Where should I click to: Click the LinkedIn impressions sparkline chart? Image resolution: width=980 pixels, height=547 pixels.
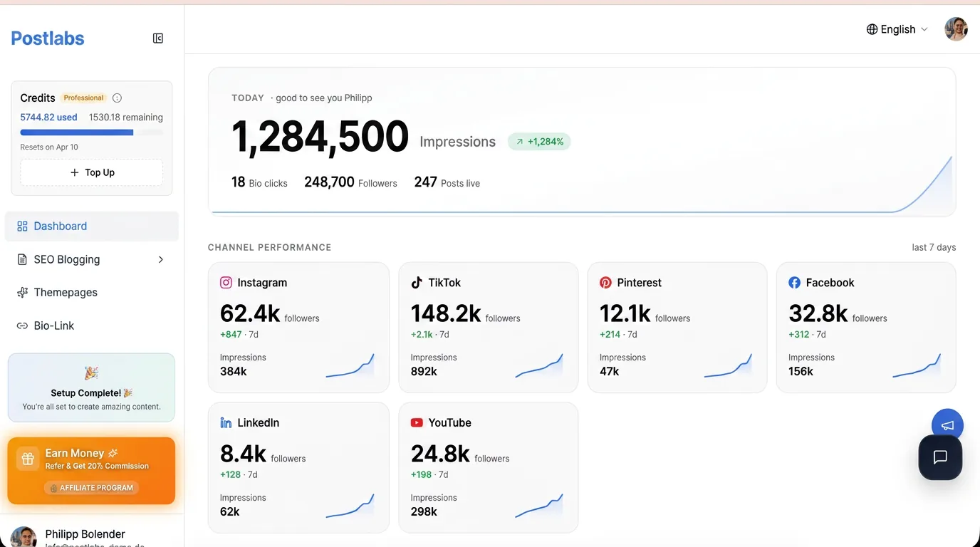click(350, 506)
